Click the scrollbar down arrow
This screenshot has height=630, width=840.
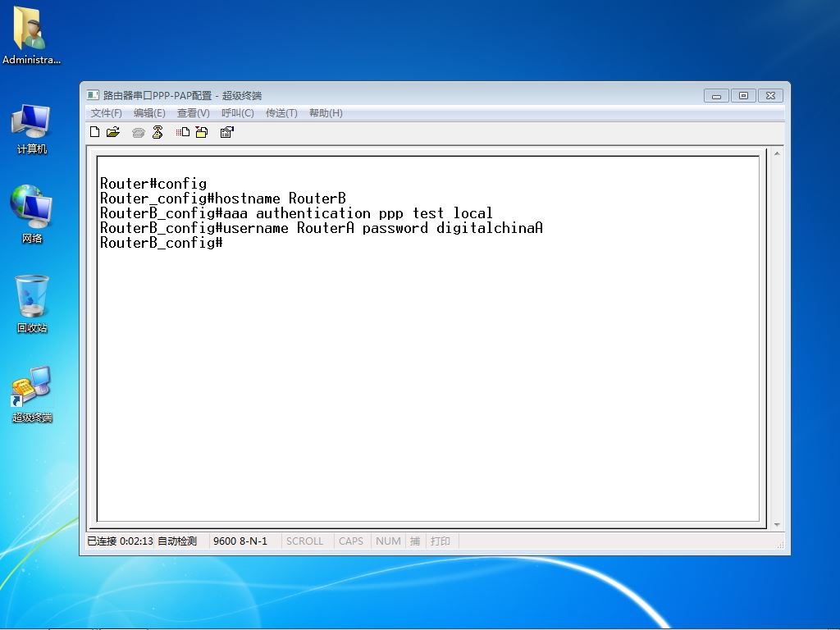(x=777, y=524)
